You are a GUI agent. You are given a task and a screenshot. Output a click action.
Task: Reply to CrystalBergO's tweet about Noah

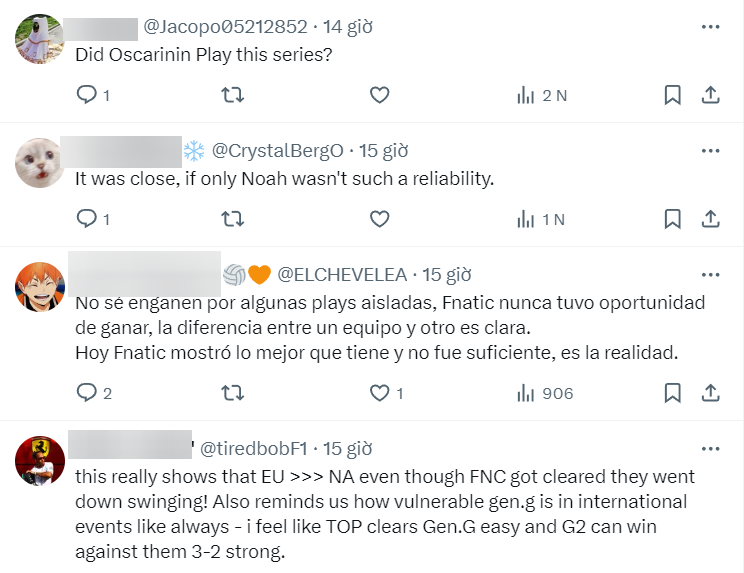coord(88,218)
